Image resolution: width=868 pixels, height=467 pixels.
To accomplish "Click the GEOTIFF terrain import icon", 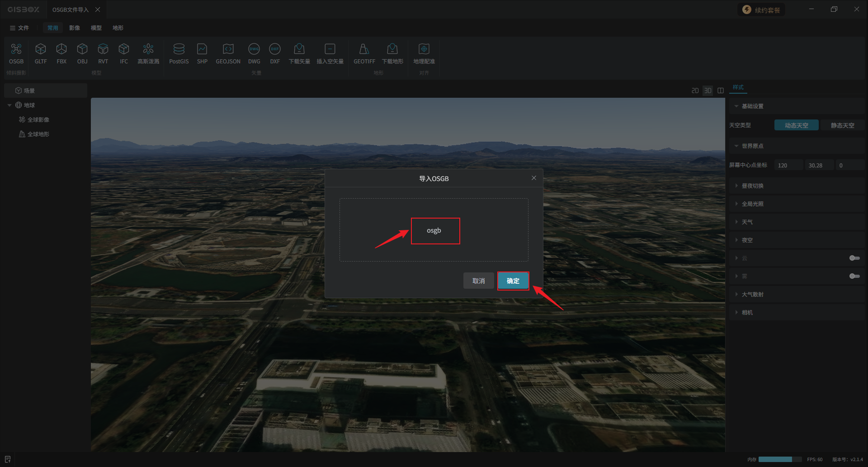I will [x=364, y=49].
